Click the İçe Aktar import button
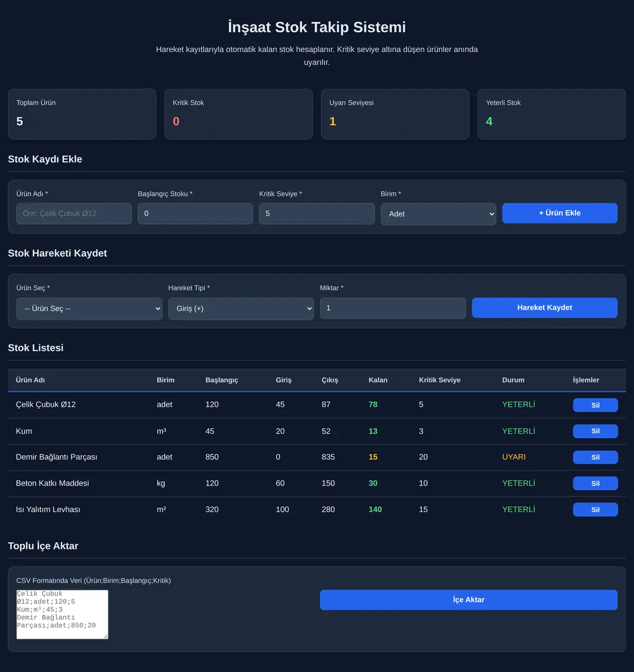The height and width of the screenshot is (672, 634). [469, 600]
